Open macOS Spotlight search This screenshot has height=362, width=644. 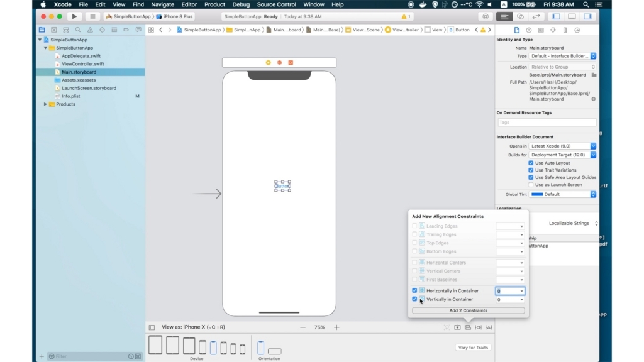(x=586, y=4)
